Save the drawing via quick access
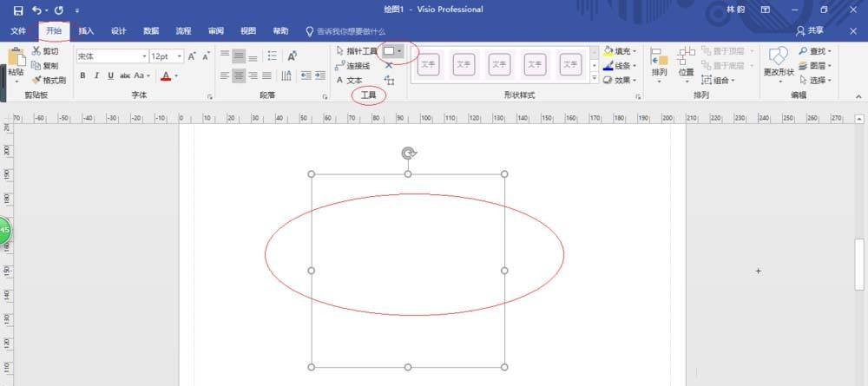The height and width of the screenshot is (386, 868). pos(18,10)
